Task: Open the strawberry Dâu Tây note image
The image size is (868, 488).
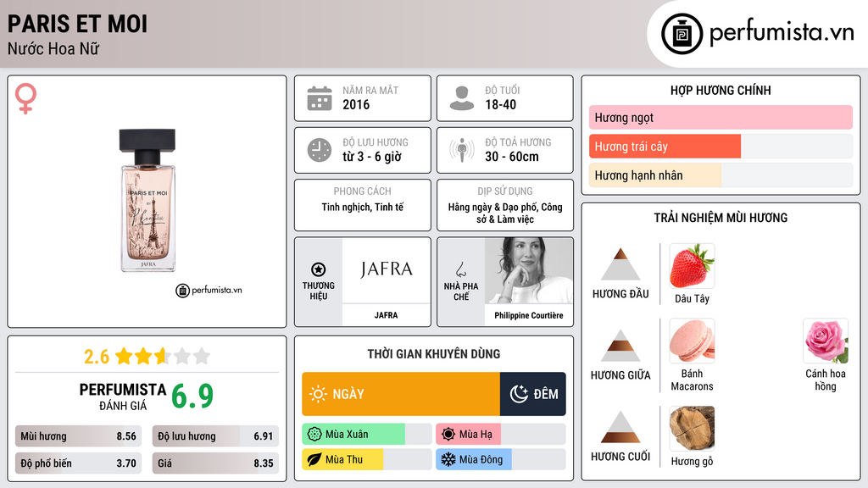Action: click(692, 266)
